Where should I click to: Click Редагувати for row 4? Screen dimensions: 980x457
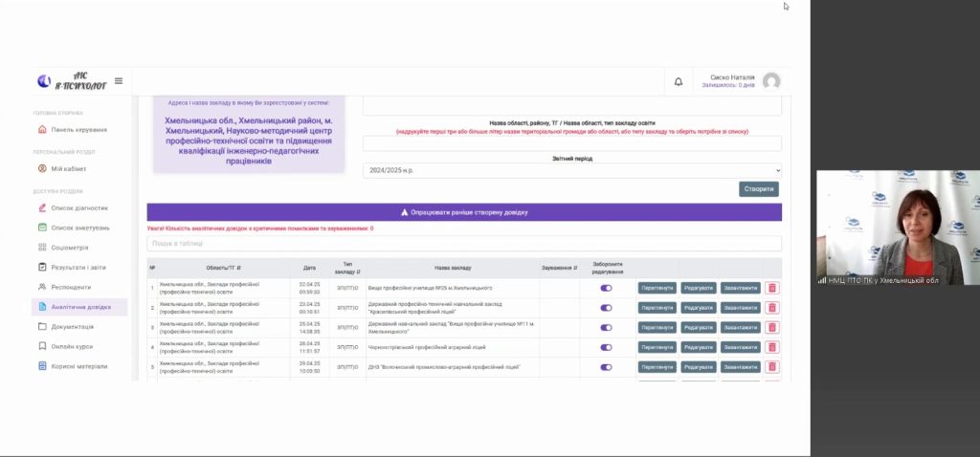(x=698, y=347)
